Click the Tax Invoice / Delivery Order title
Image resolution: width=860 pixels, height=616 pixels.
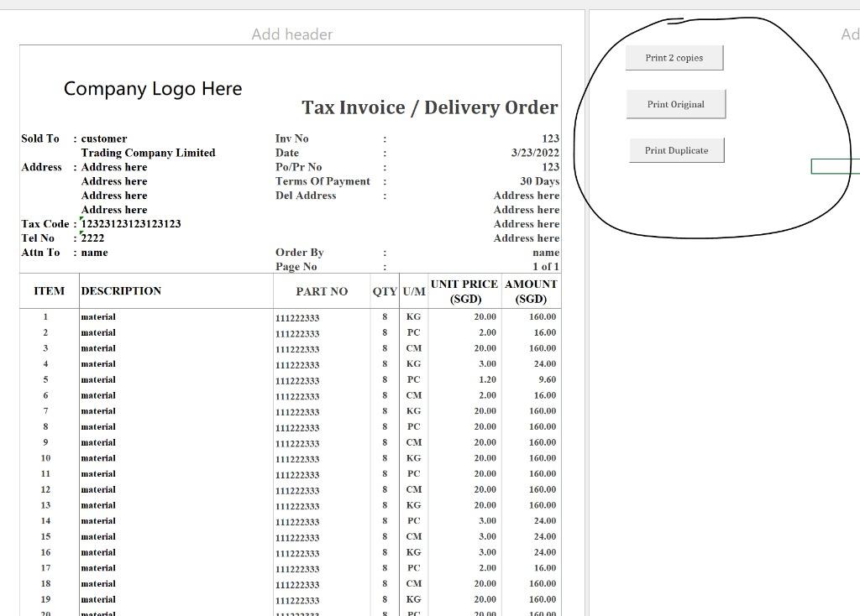428,107
